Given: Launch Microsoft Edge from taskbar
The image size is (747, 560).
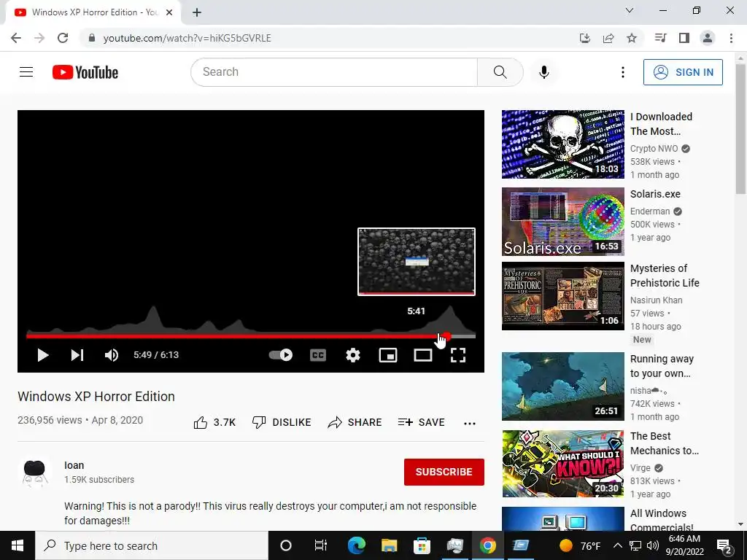Looking at the screenshot, I should (356, 545).
